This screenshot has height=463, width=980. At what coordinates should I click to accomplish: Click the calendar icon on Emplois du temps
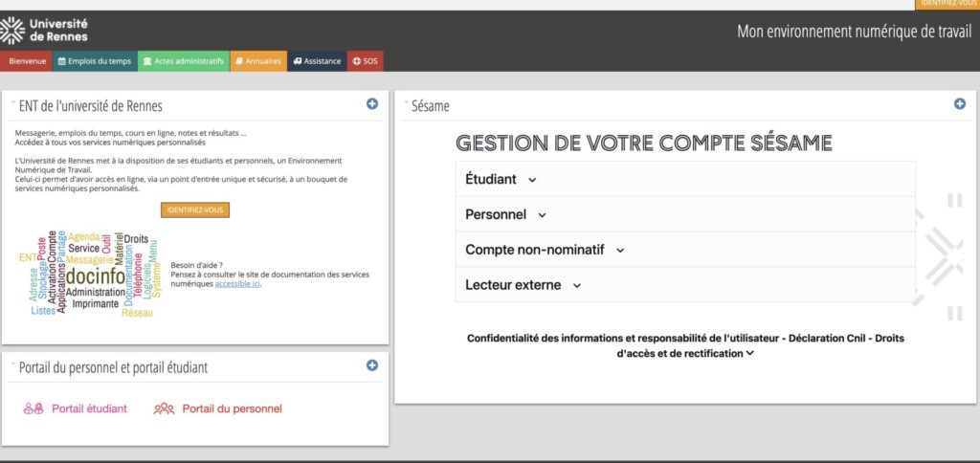tap(62, 61)
